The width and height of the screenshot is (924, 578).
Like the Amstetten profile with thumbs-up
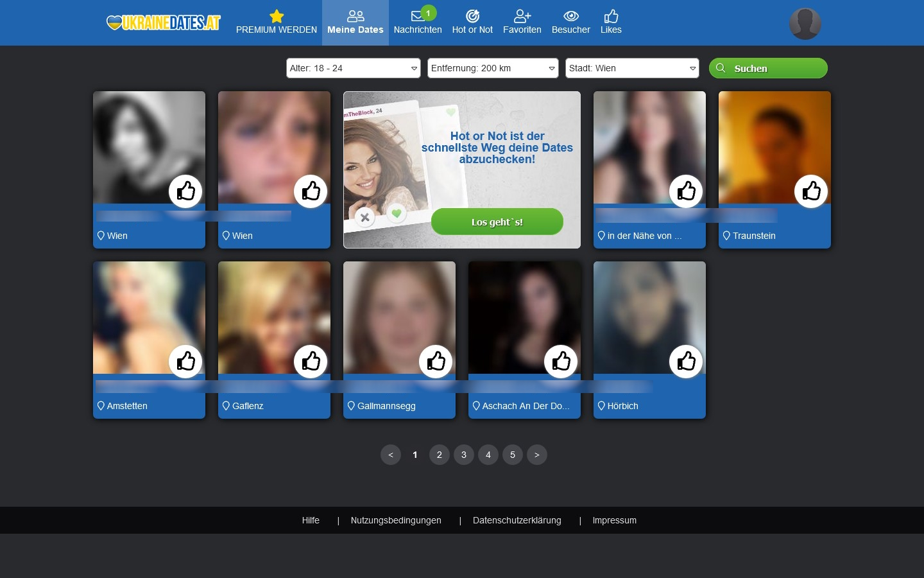click(x=185, y=362)
